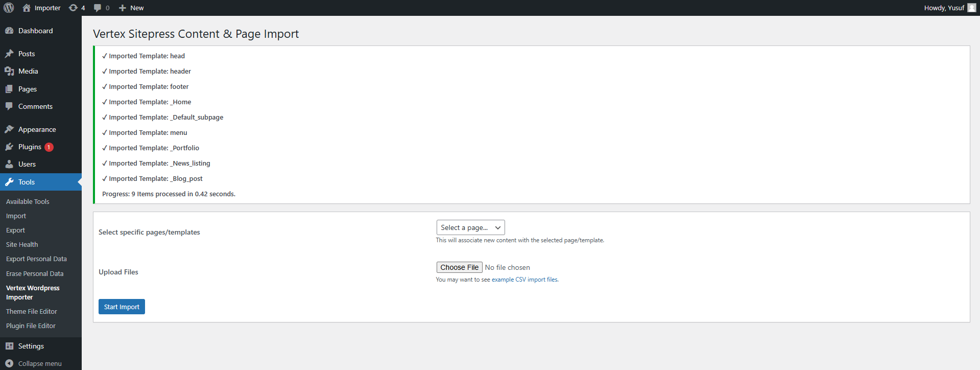This screenshot has height=370, width=980.
Task: Open the Select a page dropdown
Action: coord(470,227)
